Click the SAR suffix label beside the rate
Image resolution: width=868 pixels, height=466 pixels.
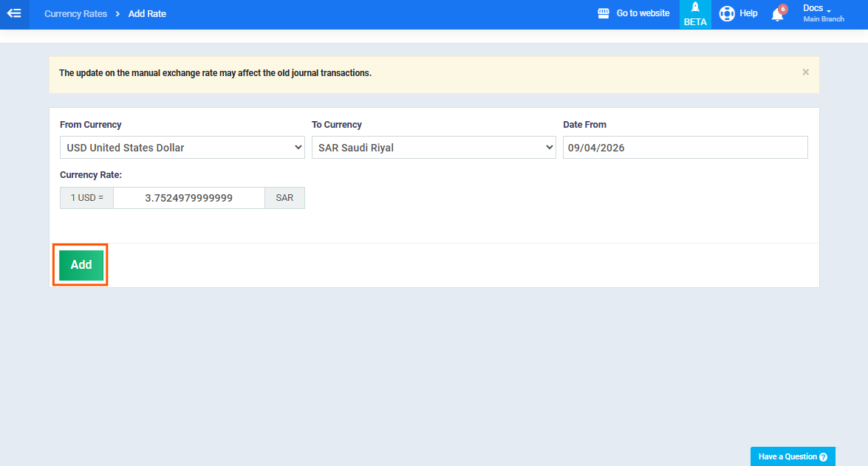284,198
